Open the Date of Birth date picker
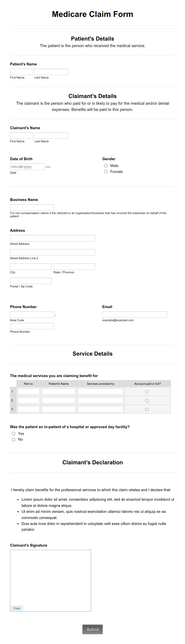Screen dimensions: 185x644 [49, 167]
